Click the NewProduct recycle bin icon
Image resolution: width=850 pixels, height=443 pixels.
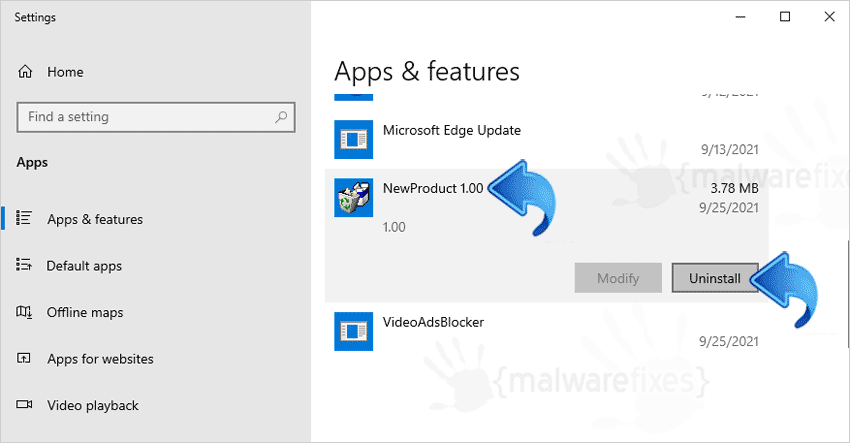(x=353, y=197)
